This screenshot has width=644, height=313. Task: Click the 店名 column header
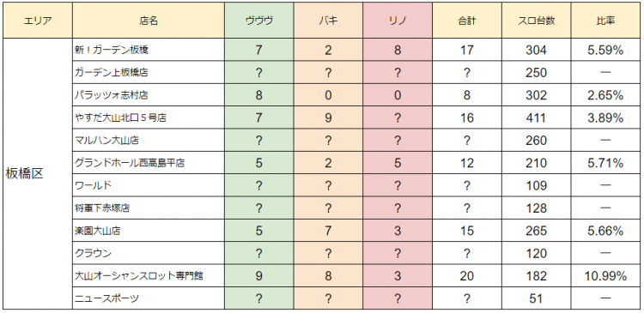tap(149, 21)
